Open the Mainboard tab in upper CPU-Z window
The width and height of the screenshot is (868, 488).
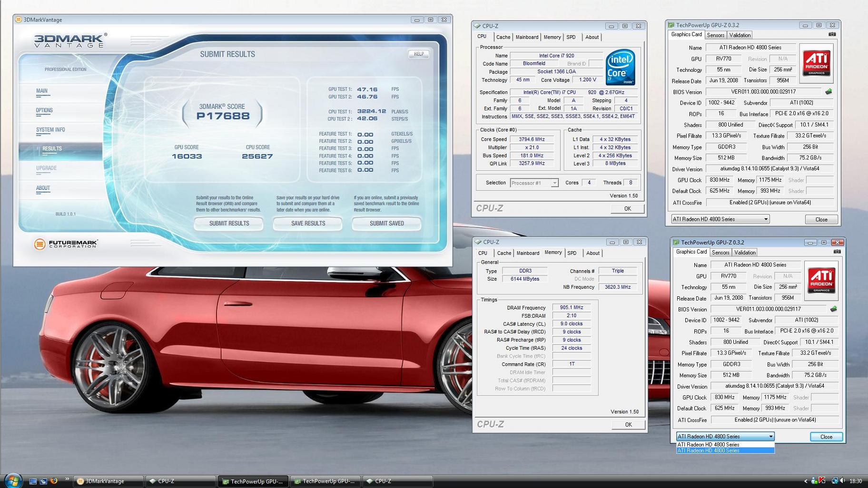(527, 37)
